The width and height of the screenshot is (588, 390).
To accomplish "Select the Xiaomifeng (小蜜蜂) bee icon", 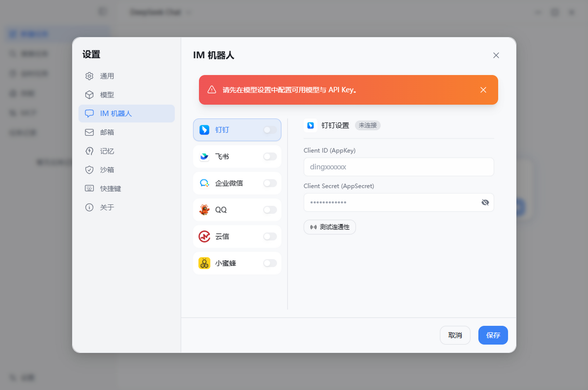I will [204, 263].
